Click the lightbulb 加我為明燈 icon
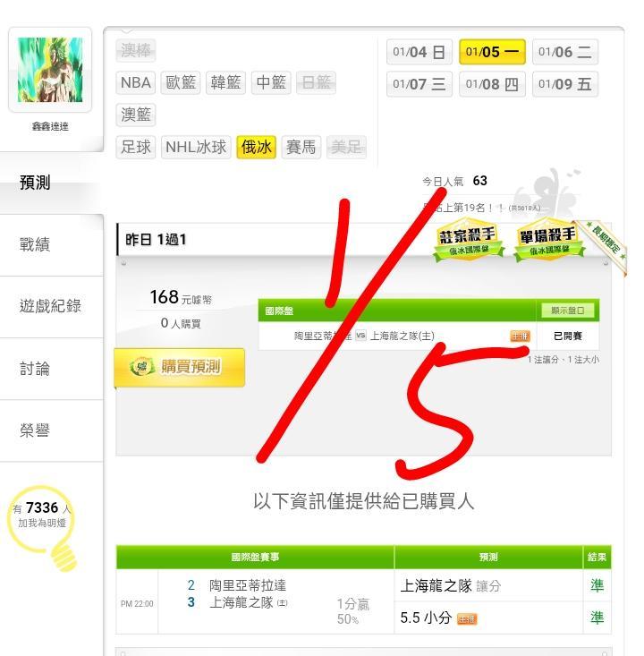 click(x=43, y=527)
